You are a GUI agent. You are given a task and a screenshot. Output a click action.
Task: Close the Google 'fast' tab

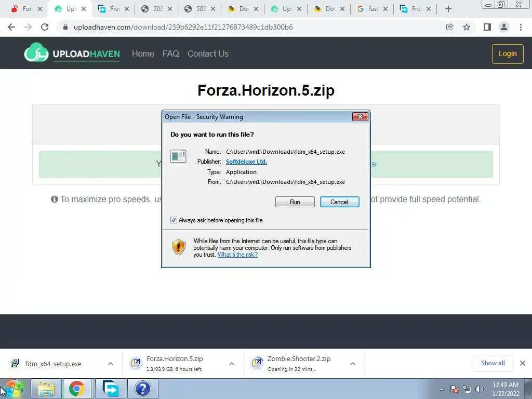[385, 9]
